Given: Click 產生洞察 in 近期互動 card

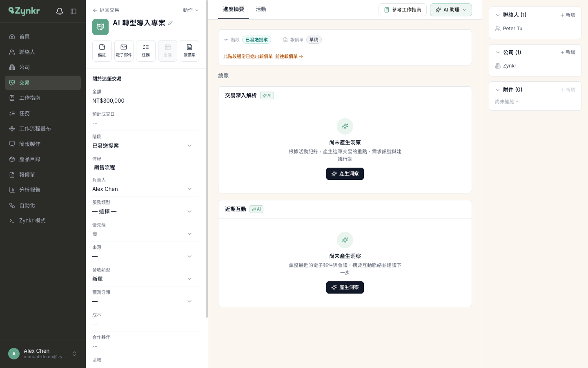Looking at the screenshot, I should (345, 287).
